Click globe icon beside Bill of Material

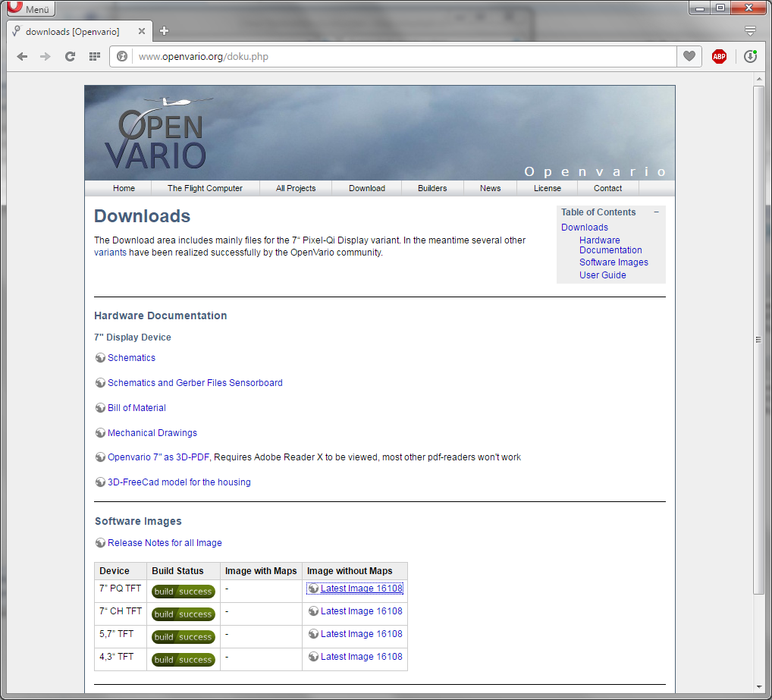pyautogui.click(x=100, y=408)
